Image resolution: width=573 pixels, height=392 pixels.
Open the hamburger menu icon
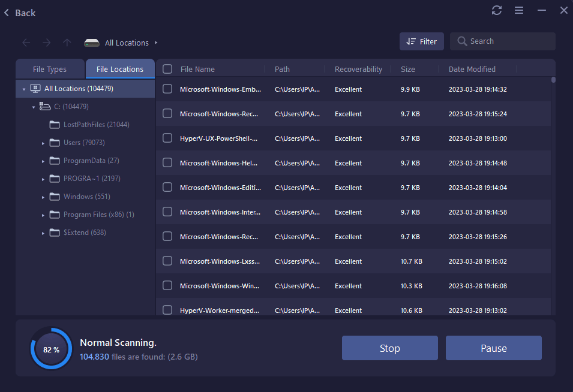pyautogui.click(x=518, y=10)
